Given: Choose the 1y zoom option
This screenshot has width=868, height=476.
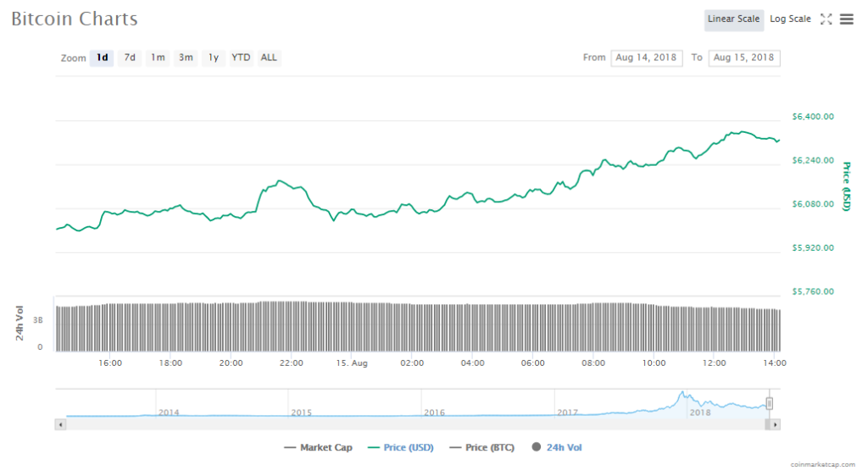Looking at the screenshot, I should [214, 58].
